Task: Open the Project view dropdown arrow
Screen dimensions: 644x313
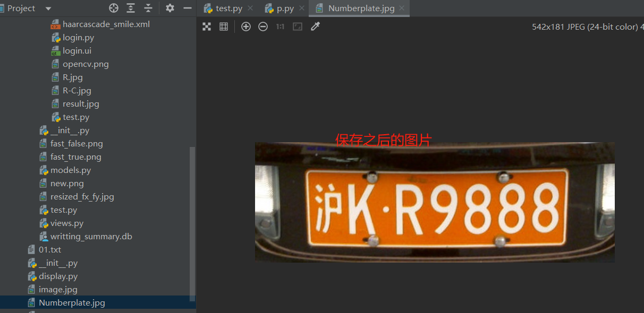Action: click(x=48, y=8)
